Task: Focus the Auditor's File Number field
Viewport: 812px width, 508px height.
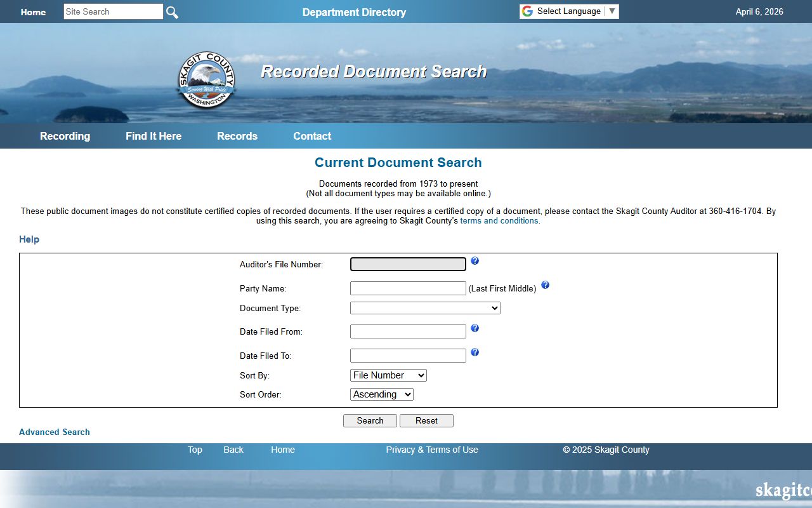Action: pos(408,264)
